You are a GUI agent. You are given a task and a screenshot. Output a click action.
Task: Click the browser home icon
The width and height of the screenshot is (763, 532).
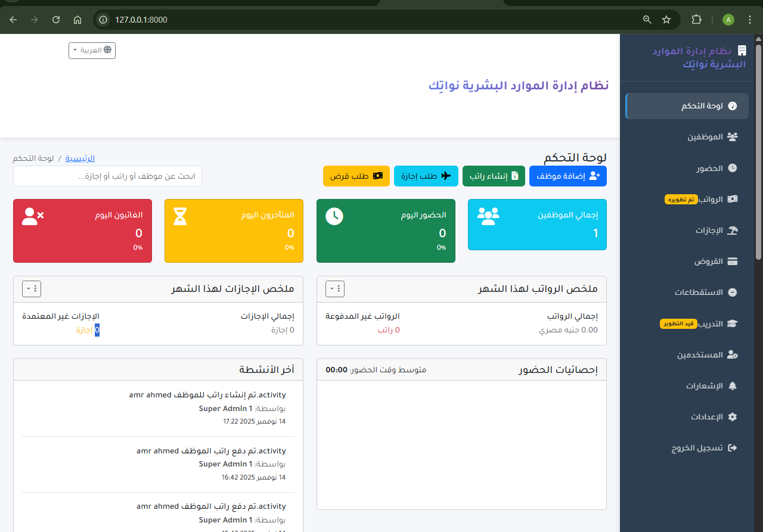click(77, 20)
